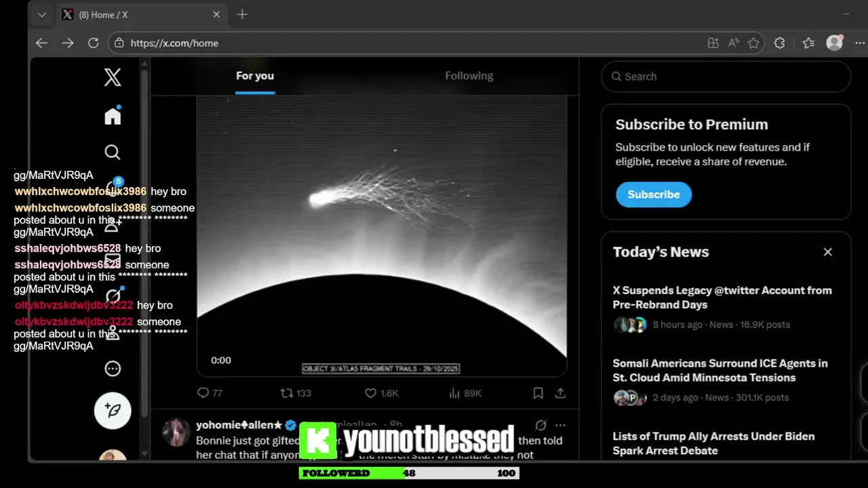Click the site info lock icon in the address bar

tap(119, 43)
